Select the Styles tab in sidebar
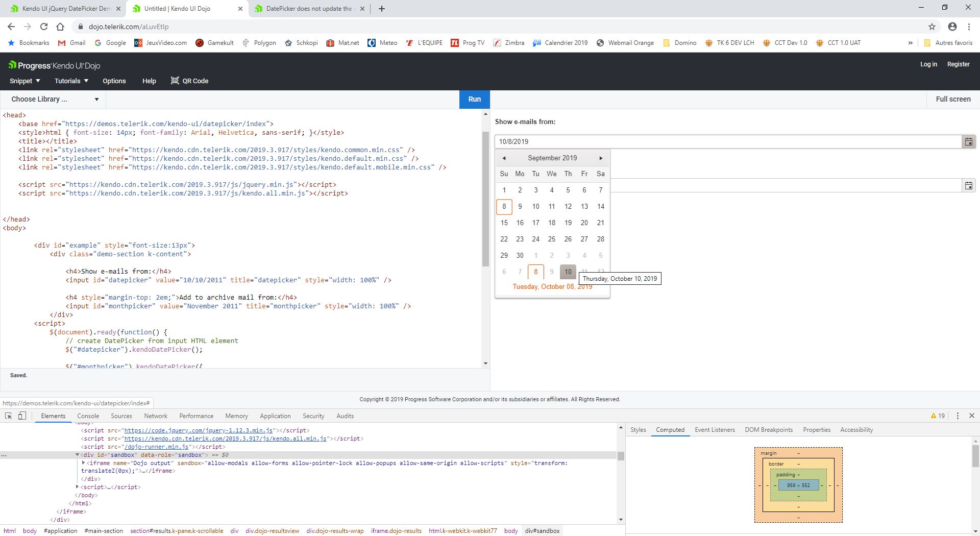Screen dimensions: 980x536 point(638,430)
